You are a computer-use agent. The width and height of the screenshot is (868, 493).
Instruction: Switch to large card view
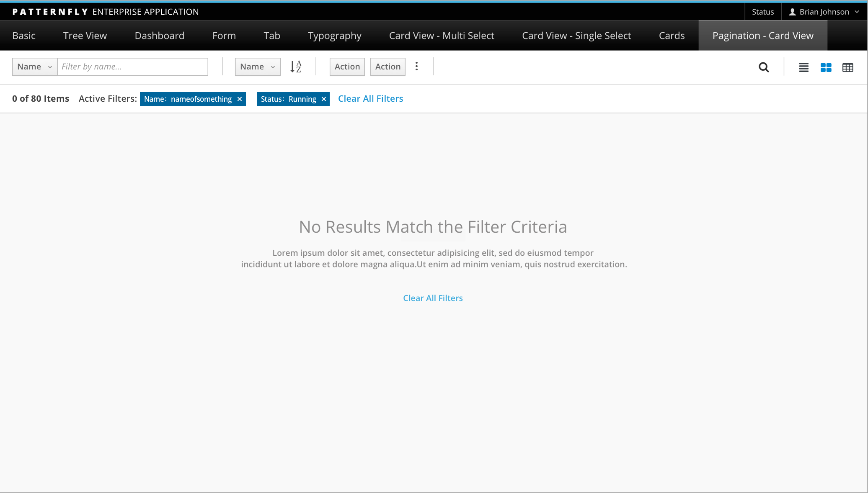tap(826, 67)
